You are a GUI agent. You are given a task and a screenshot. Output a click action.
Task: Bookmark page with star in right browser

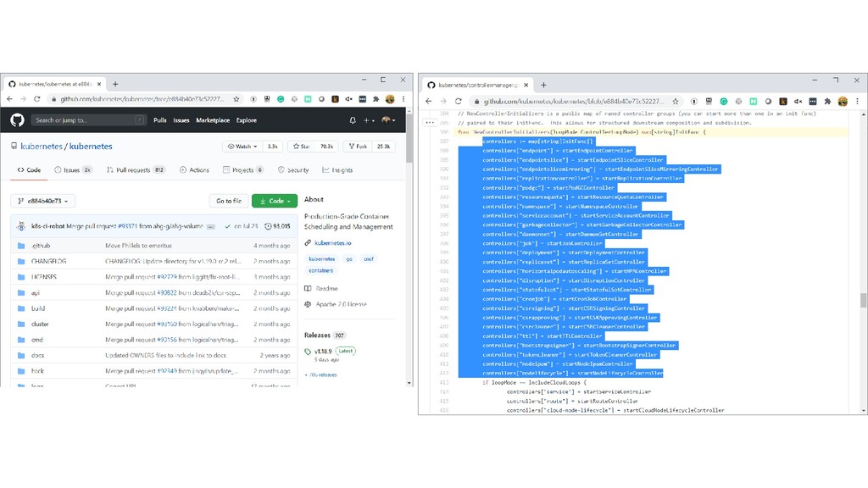[x=676, y=102]
